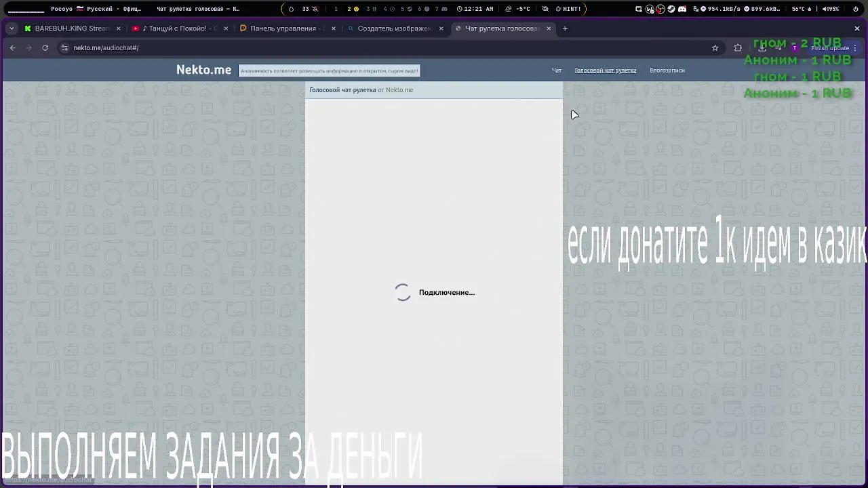868x488 pixels.
Task: Open the Чат link in site header
Action: [x=556, y=70]
